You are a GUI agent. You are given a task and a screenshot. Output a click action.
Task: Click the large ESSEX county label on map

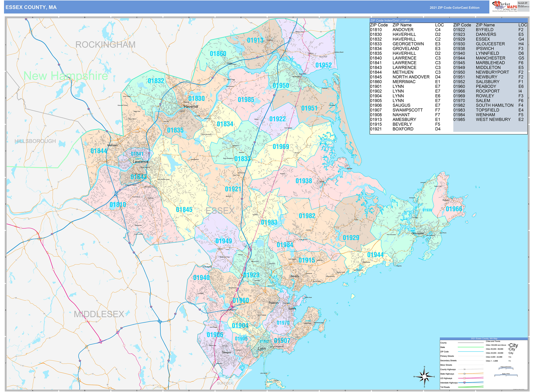coord(220,211)
